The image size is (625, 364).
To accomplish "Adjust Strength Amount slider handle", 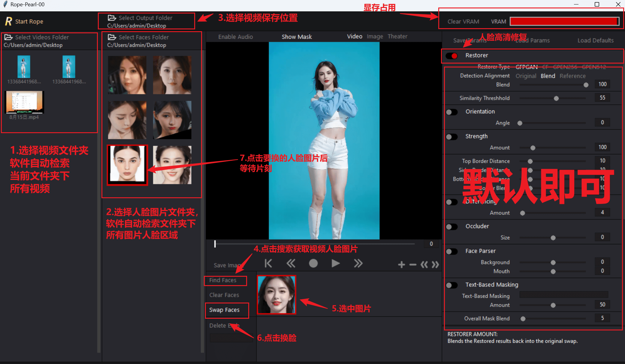I will click(x=533, y=148).
